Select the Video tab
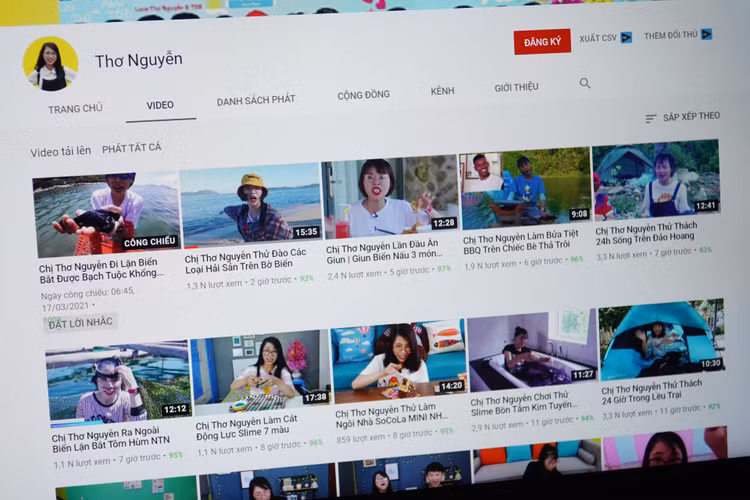750x500 pixels. tap(160, 105)
